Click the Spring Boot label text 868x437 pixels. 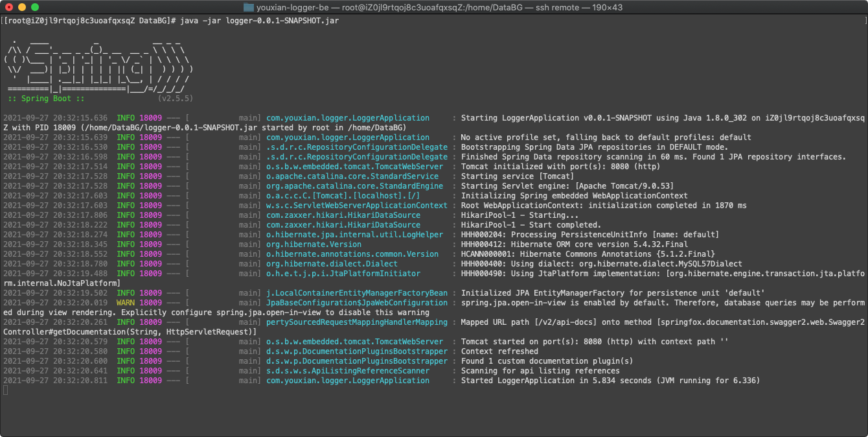[x=46, y=99]
